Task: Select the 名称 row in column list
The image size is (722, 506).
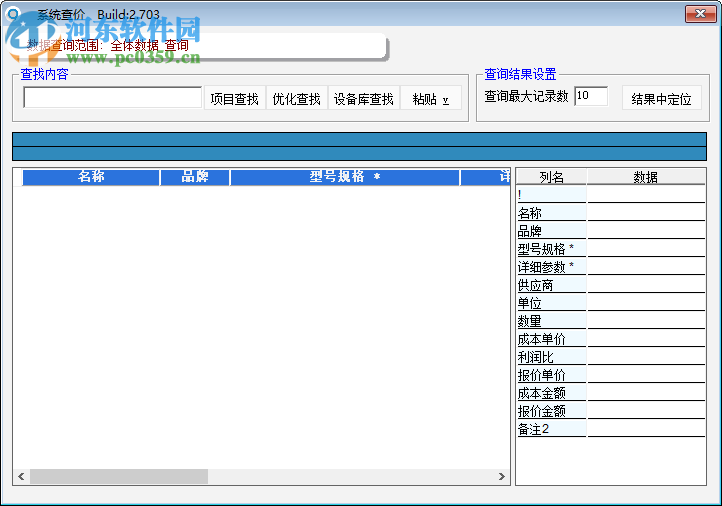Action: [552, 213]
